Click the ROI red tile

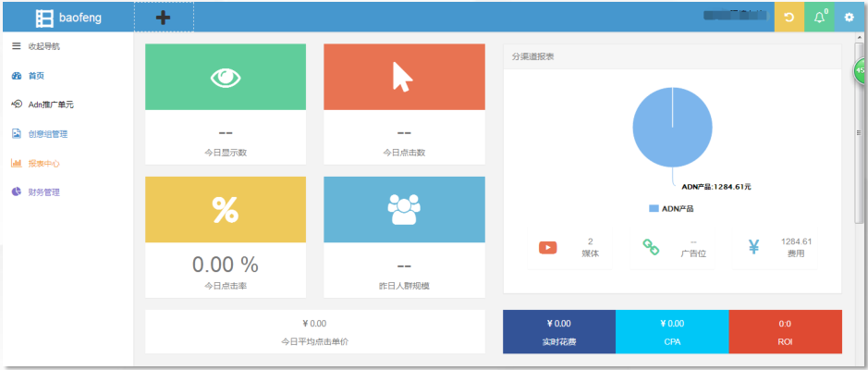[x=785, y=332]
